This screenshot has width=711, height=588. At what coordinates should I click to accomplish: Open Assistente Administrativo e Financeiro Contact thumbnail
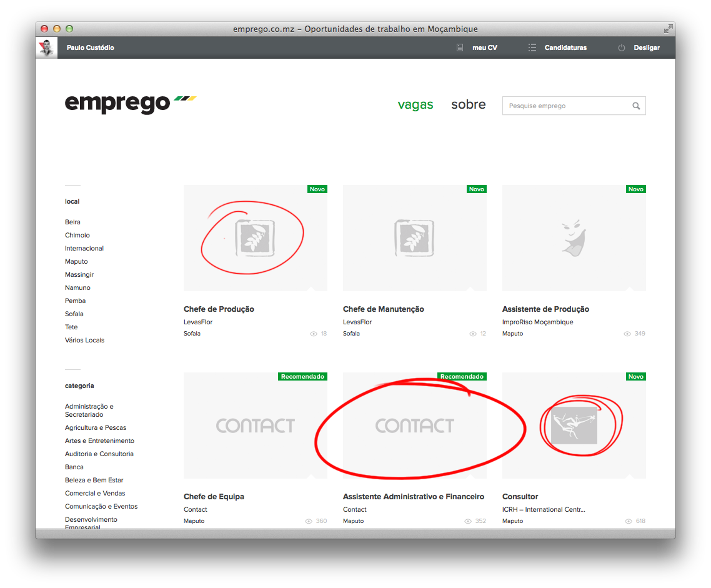(414, 426)
